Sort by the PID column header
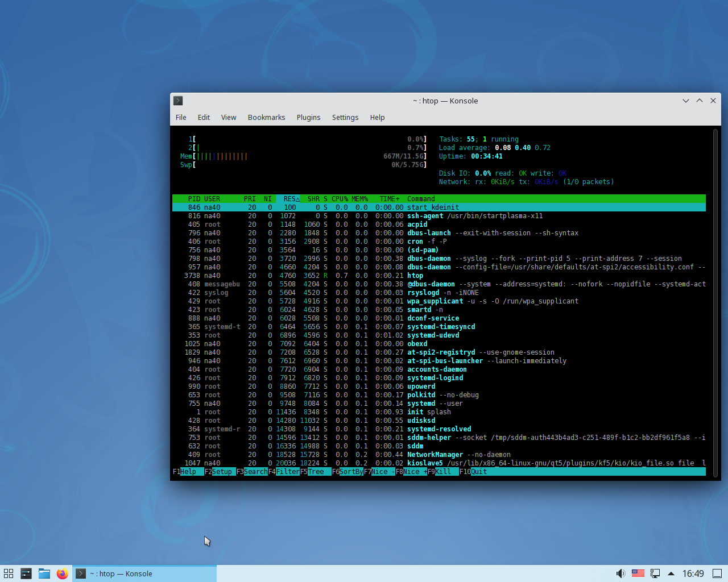This screenshot has width=728, height=582. (x=194, y=199)
